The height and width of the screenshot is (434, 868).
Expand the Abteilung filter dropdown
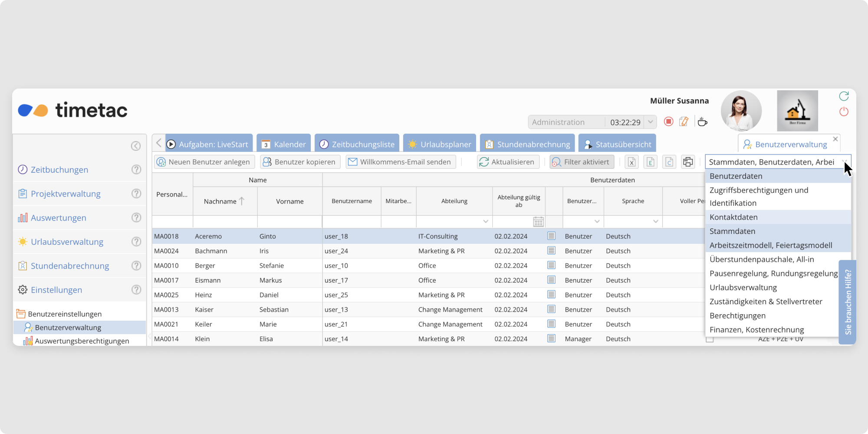(x=486, y=221)
